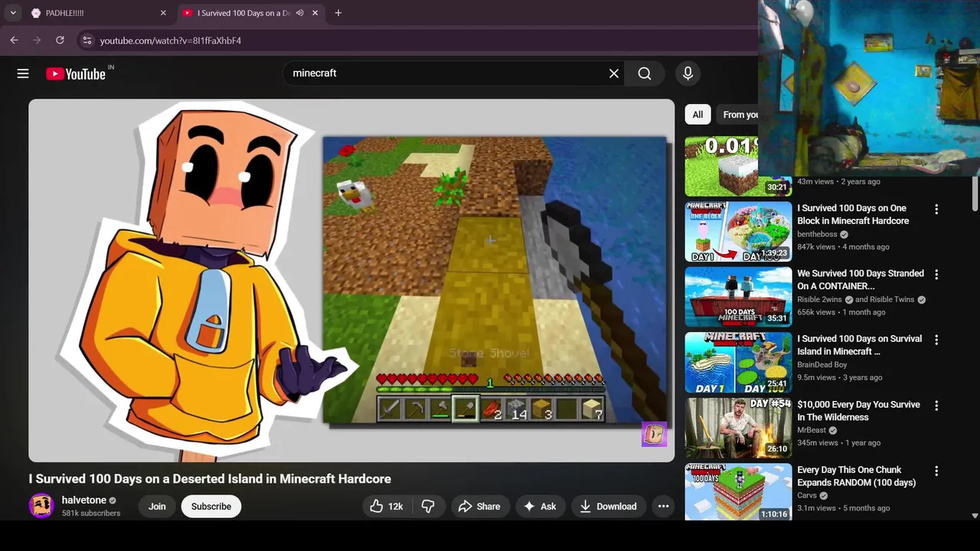
Task: Select the All filter chip
Action: pos(697,115)
